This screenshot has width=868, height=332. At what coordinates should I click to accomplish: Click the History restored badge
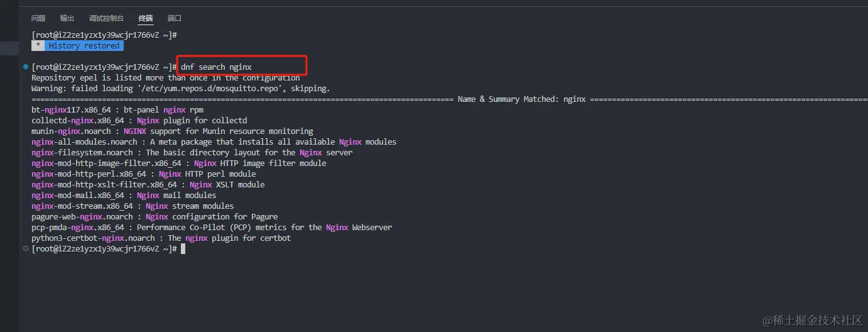[x=78, y=46]
